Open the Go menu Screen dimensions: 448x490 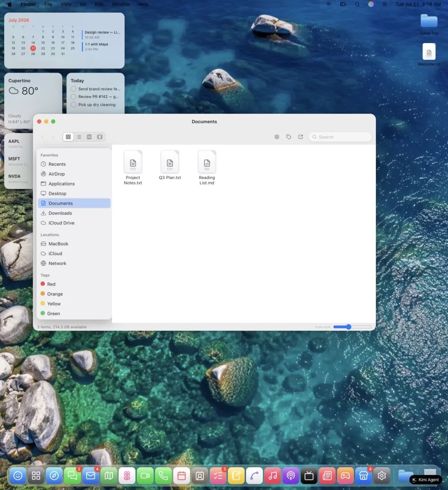(x=83, y=5)
